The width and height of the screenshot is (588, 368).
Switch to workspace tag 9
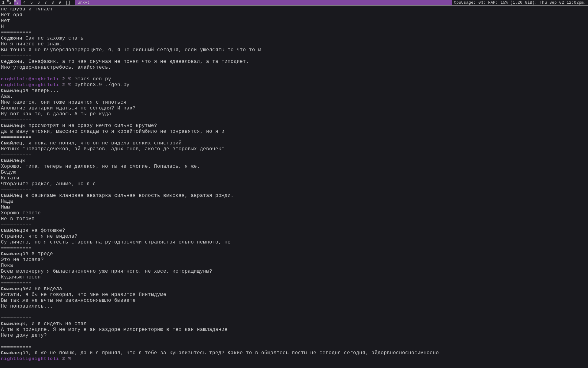(60, 2)
